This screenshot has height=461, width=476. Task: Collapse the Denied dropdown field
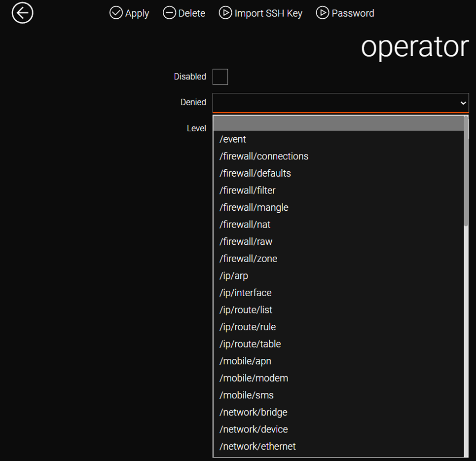pos(341,103)
